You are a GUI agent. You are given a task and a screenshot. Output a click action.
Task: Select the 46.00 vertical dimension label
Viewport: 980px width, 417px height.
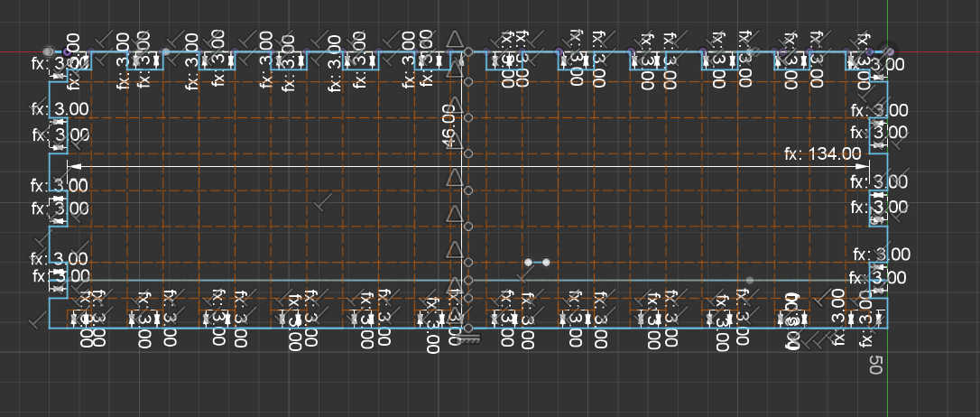point(448,125)
